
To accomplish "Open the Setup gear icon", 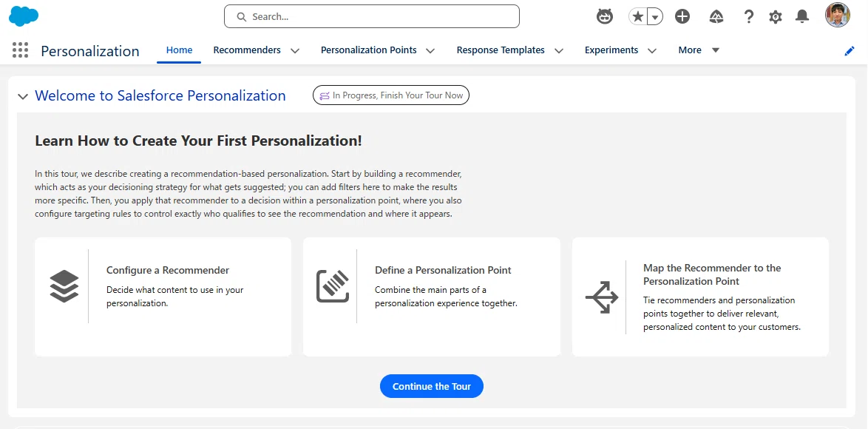I will pos(776,17).
